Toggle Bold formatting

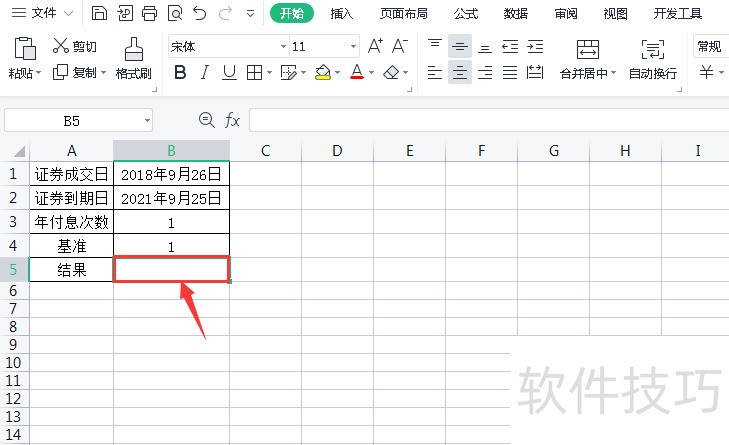180,73
